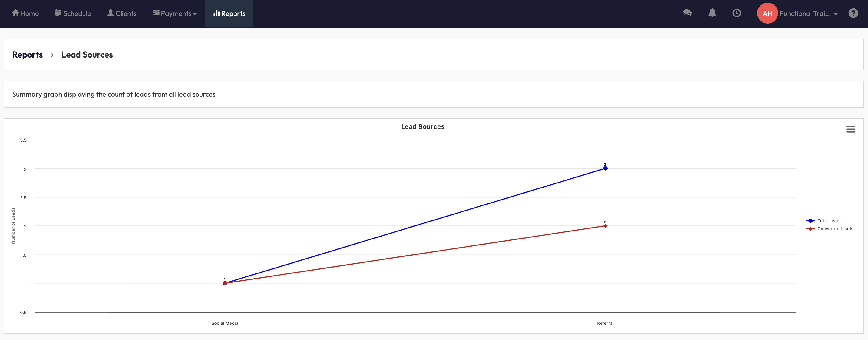Expand the Payments dropdown menu
This screenshot has height=340, width=868.
(175, 13)
